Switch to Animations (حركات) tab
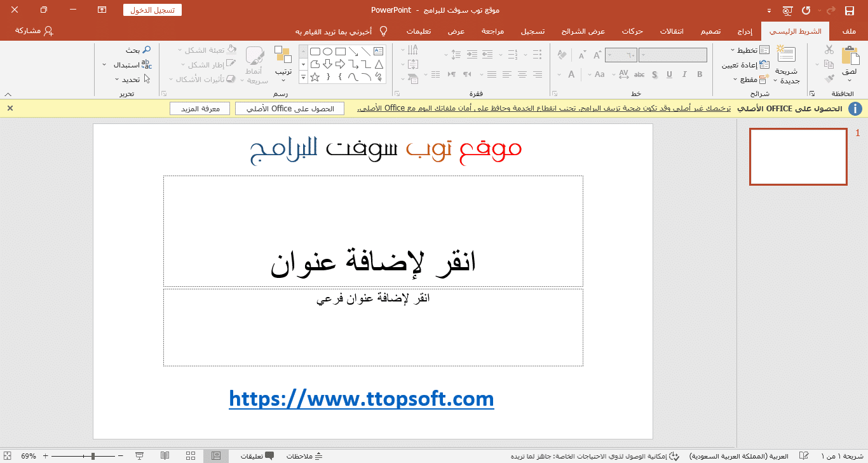This screenshot has width=868, height=463. pos(632,31)
